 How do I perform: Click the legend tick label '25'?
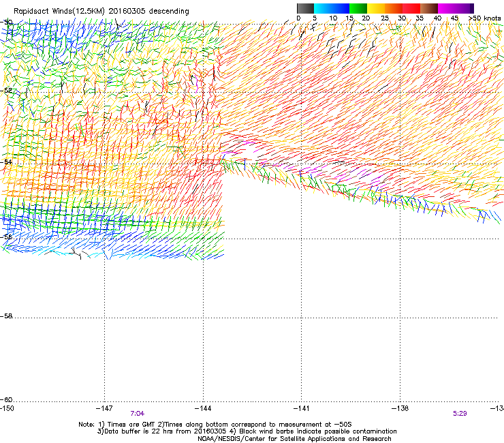coord(385,18)
